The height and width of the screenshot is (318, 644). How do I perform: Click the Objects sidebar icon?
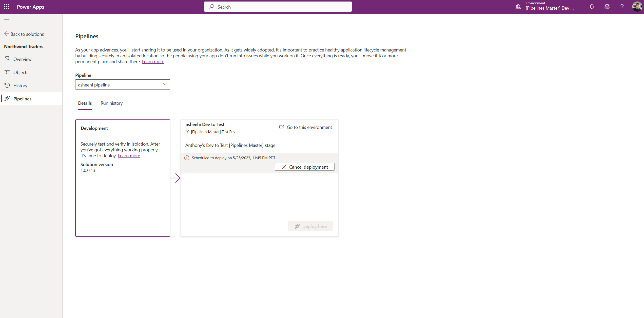pyautogui.click(x=7, y=72)
